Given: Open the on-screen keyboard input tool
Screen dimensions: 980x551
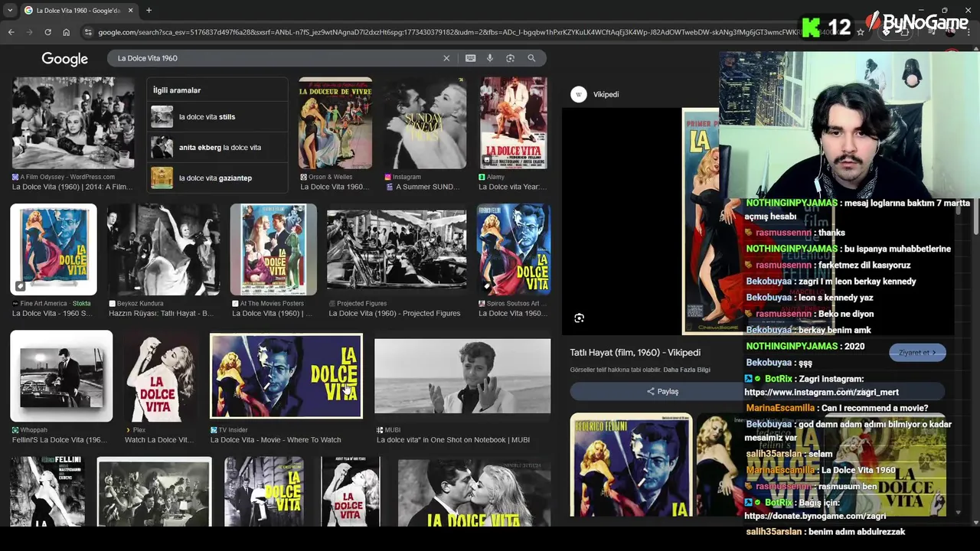Looking at the screenshot, I should coord(470,58).
